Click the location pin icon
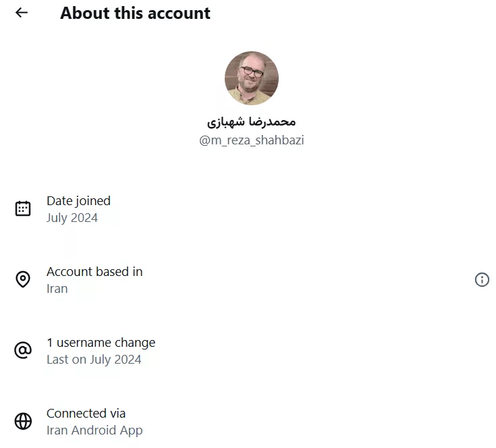 click(23, 279)
